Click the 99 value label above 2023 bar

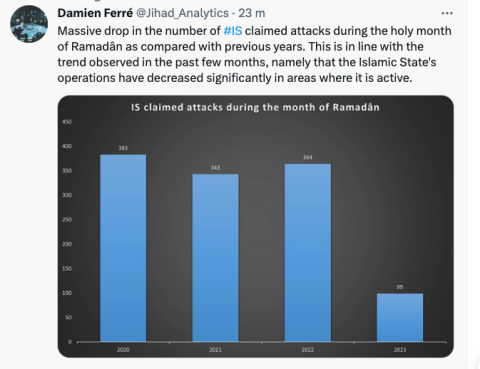click(400, 287)
